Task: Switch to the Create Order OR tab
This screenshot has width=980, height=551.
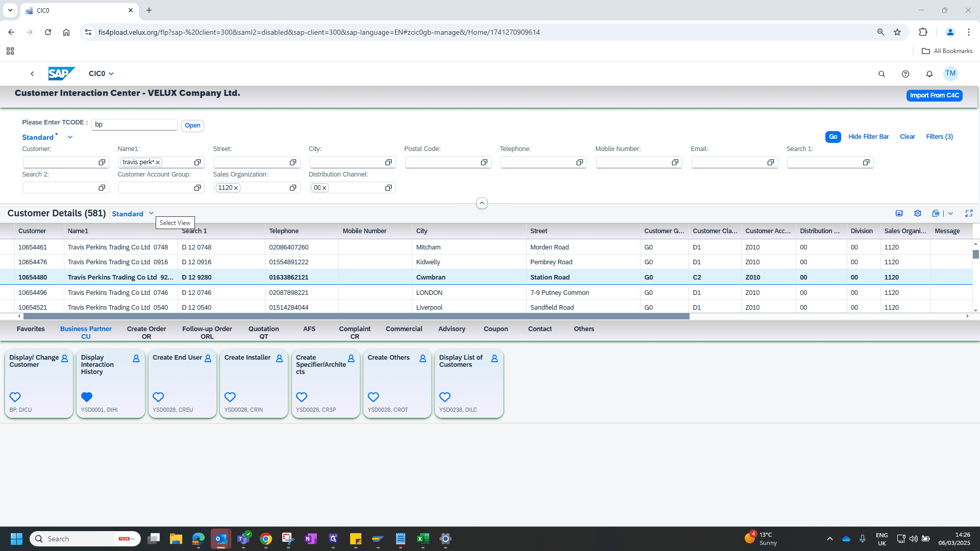Action: (146, 333)
